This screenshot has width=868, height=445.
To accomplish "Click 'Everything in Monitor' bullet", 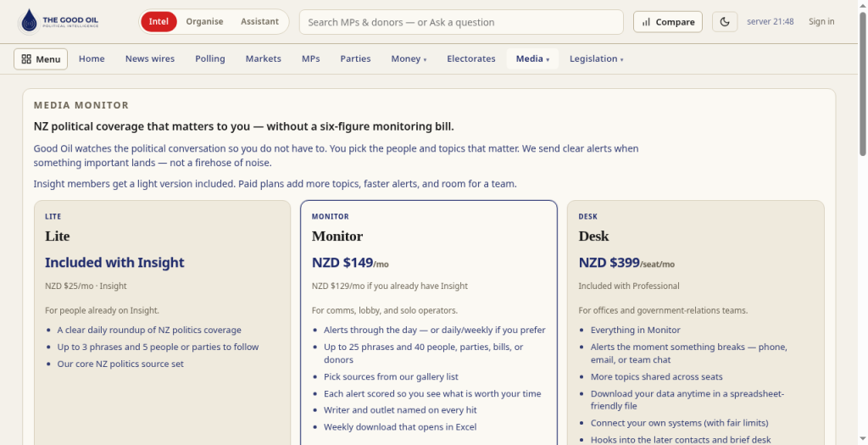I will click(636, 330).
